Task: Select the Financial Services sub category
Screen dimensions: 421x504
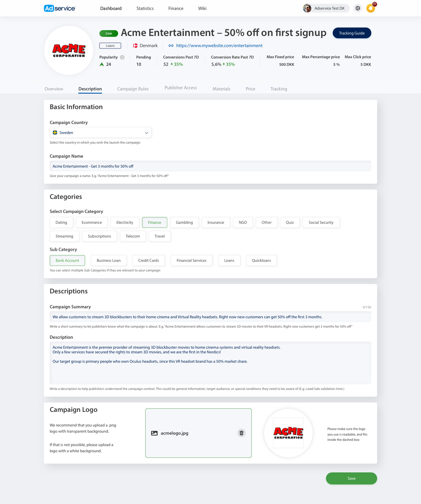Action: pos(191,261)
